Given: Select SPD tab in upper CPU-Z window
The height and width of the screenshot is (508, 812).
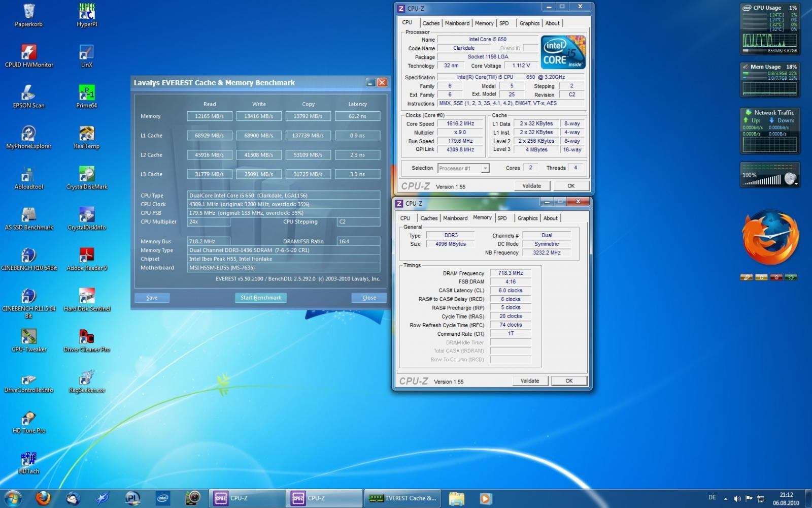Looking at the screenshot, I should pyautogui.click(x=504, y=23).
